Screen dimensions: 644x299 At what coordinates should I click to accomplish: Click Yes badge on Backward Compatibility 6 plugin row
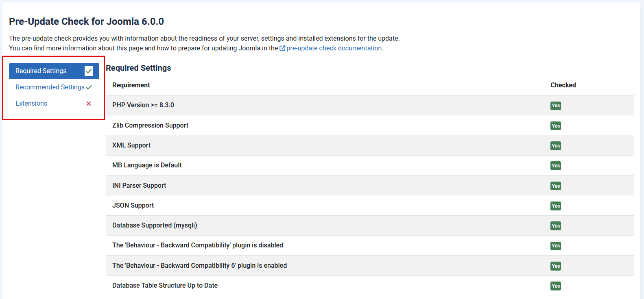point(555,266)
